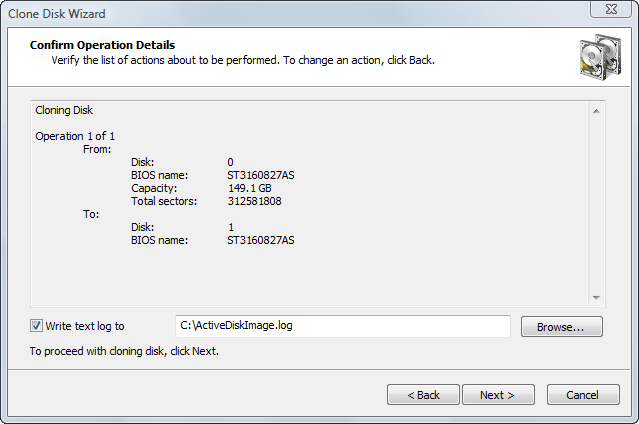Click the 'Total sectors:' label
Image resolution: width=639 pixels, height=424 pixels.
click(164, 201)
